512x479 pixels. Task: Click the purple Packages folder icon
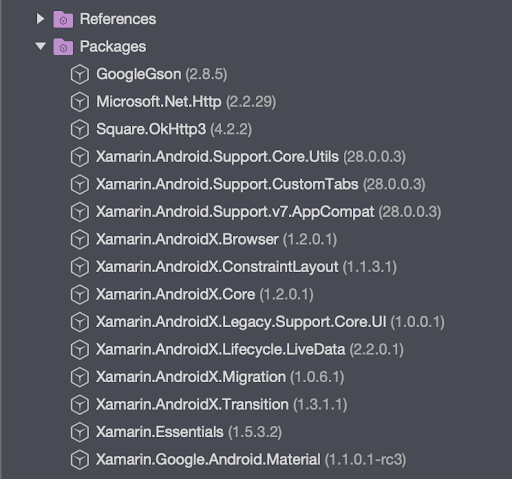63,47
